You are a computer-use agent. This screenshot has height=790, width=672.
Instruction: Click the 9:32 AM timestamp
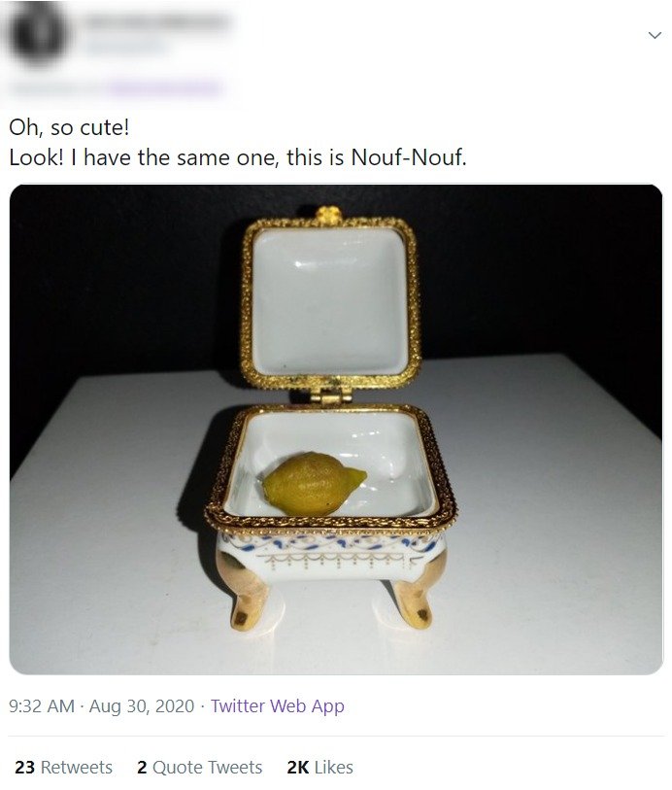pyautogui.click(x=42, y=705)
